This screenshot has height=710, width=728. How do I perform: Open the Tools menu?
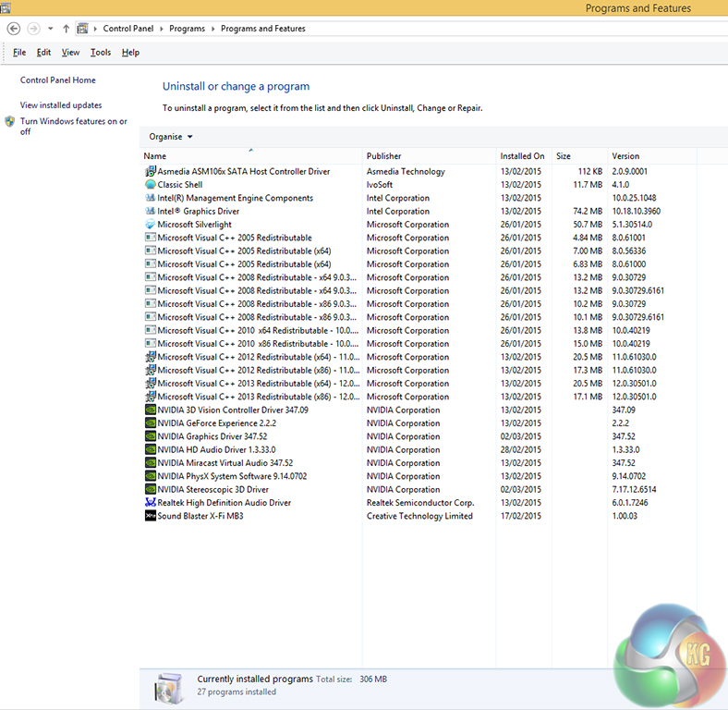click(x=101, y=53)
